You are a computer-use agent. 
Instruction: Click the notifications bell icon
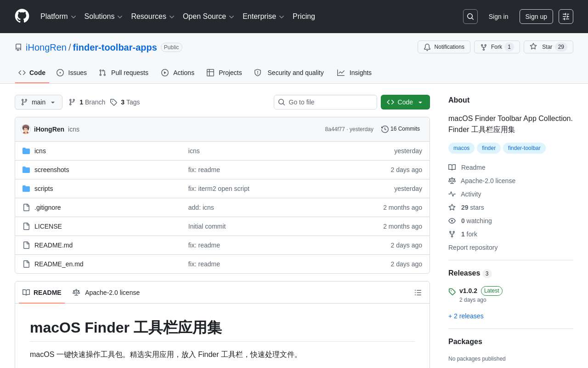pyautogui.click(x=427, y=47)
